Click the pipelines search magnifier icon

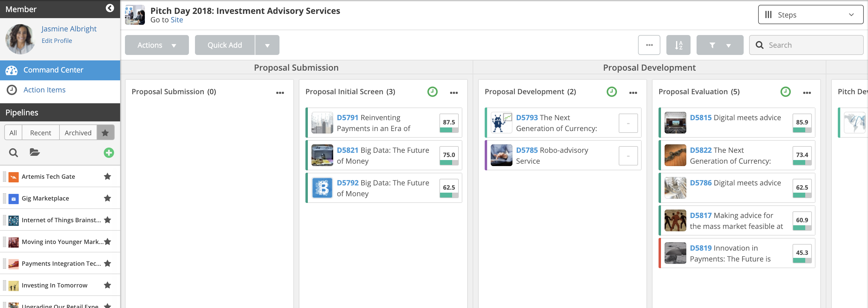[14, 153]
